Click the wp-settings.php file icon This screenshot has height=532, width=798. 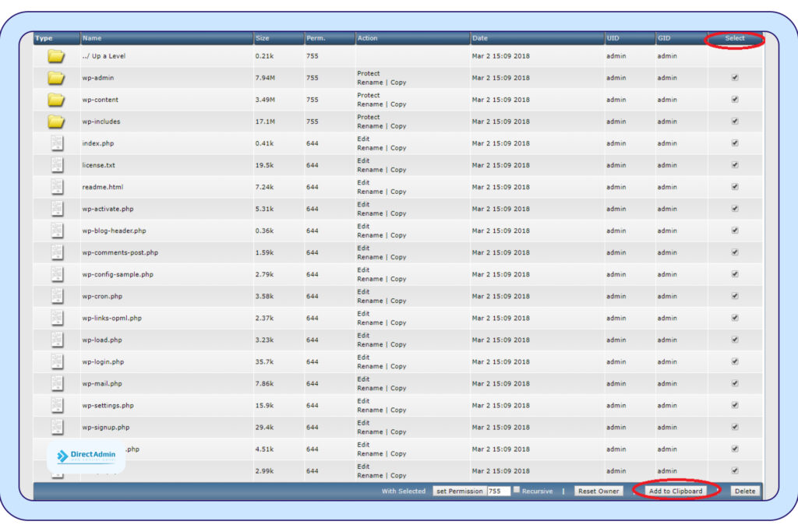[x=57, y=406]
